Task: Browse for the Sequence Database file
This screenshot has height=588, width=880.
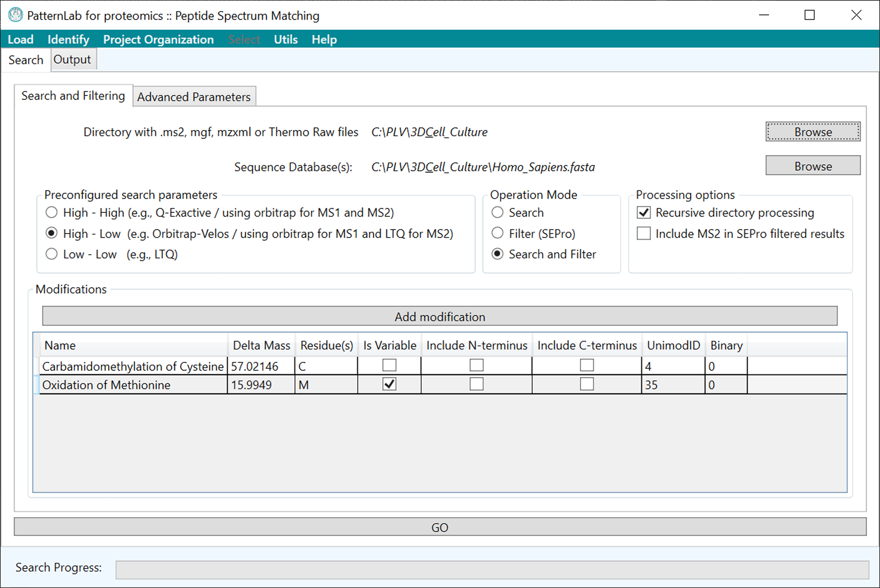Action: click(813, 166)
